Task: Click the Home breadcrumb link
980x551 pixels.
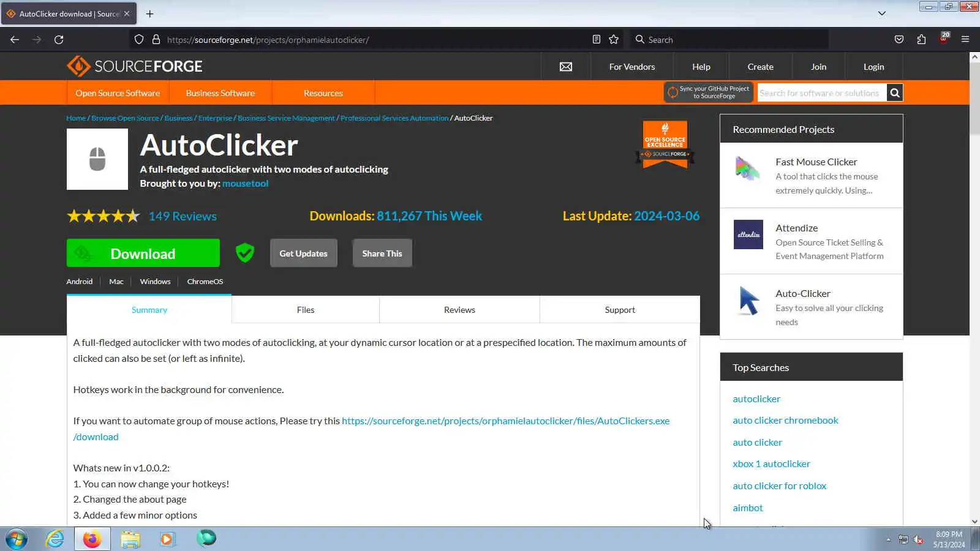Action: [x=76, y=118]
